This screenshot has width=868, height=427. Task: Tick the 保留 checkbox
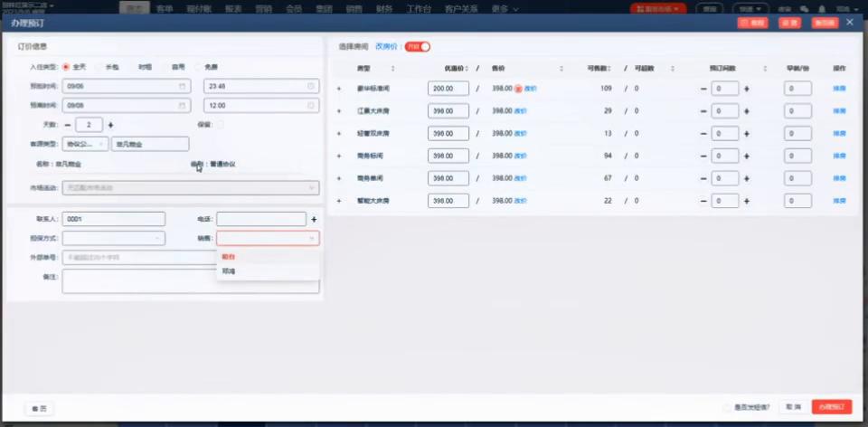221,125
